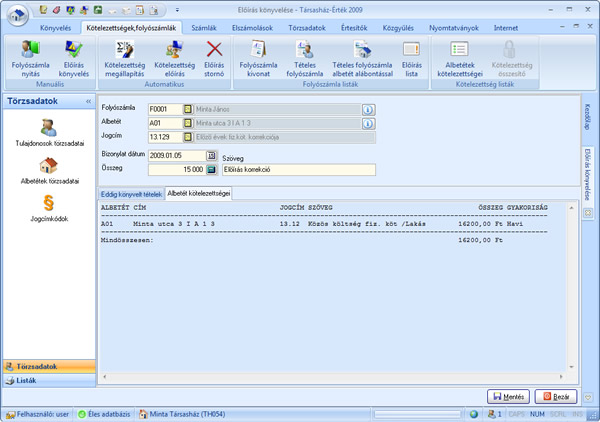Click the Mentés save button
Image resolution: width=600 pixels, height=422 pixels.
pos(508,397)
